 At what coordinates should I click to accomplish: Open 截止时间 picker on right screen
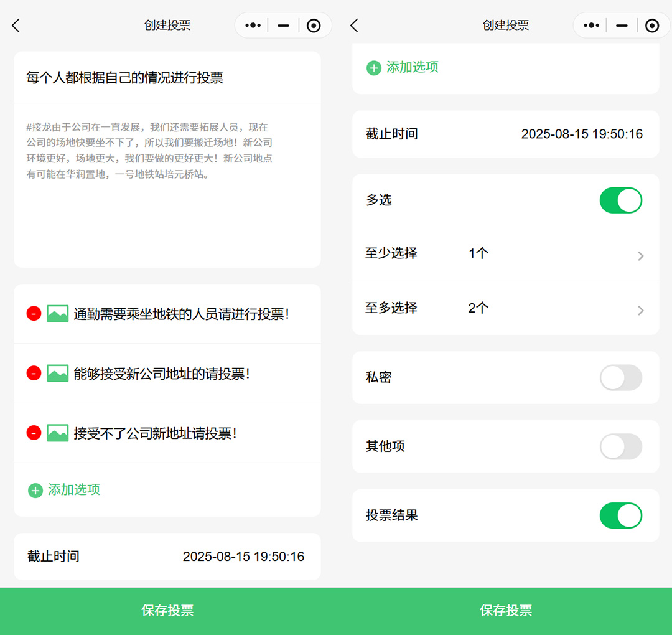coord(506,134)
